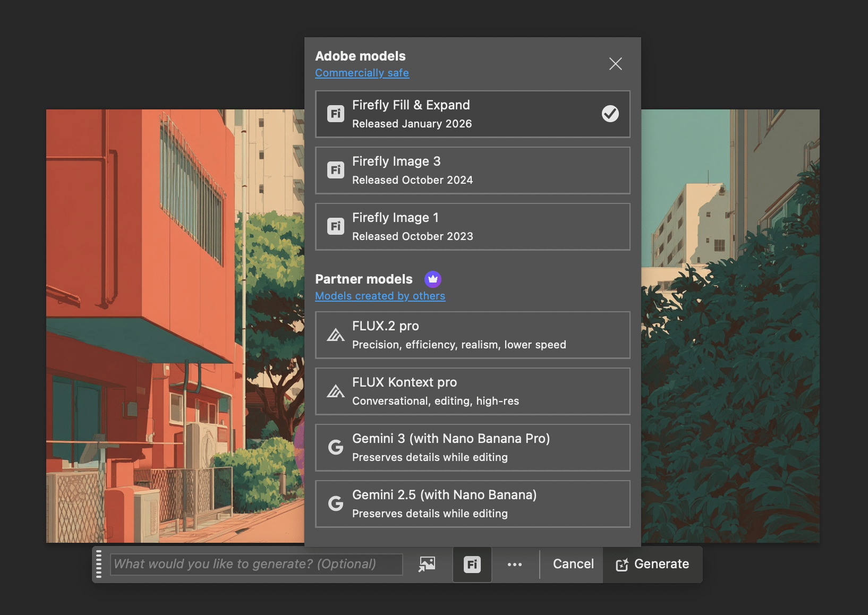868x615 pixels.
Task: Click the "Conversational, editing, high-res" description
Action: 436,401
